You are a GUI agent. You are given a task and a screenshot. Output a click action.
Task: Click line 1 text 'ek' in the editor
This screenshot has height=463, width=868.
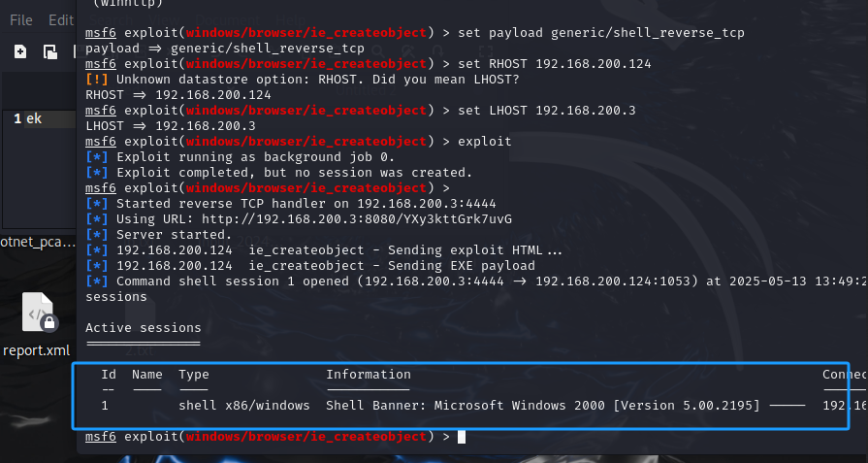34,118
